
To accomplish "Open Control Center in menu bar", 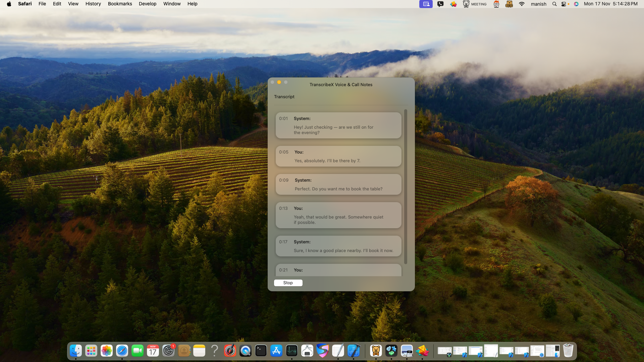I will (x=564, y=4).
